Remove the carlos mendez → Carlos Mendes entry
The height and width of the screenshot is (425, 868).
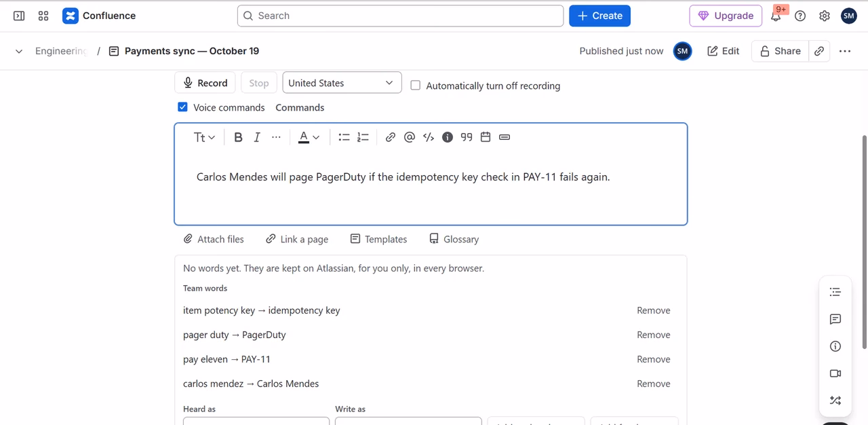tap(654, 384)
